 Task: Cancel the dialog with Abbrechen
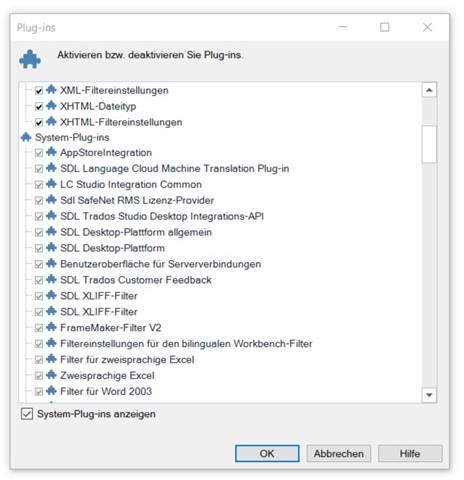coord(338,453)
